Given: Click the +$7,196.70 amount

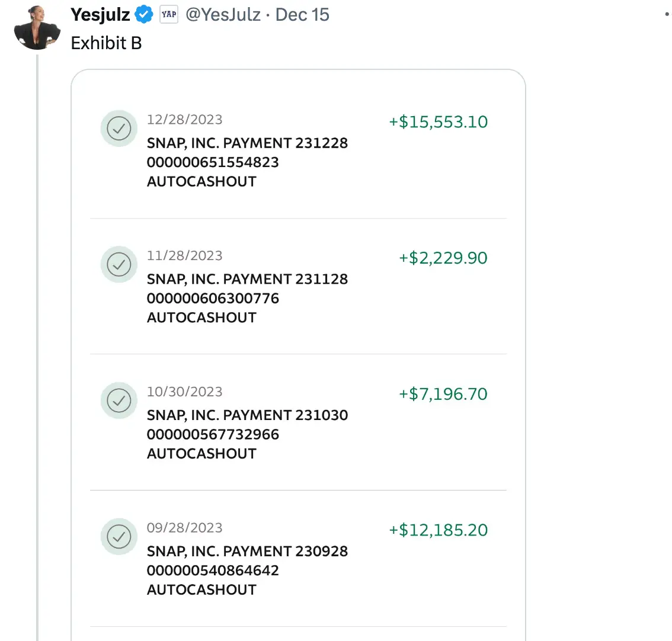Looking at the screenshot, I should pyautogui.click(x=443, y=395).
